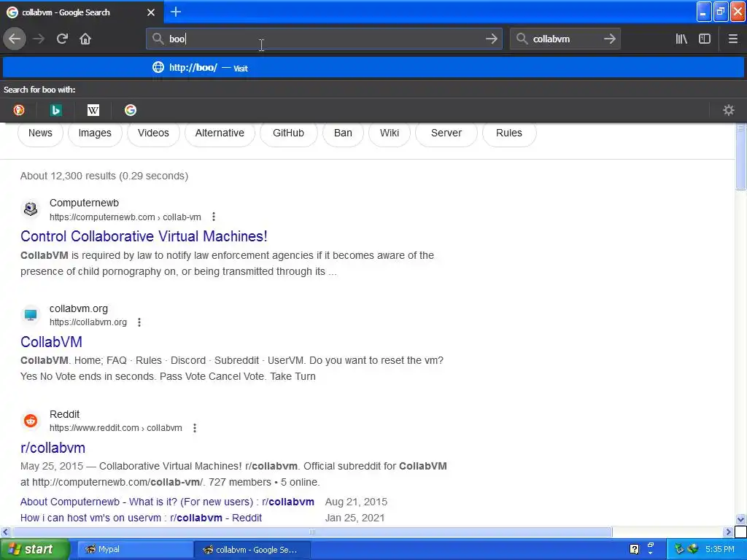Open the r/collabvm Reddit result
Image resolution: width=747 pixels, height=560 pixels.
(x=53, y=448)
